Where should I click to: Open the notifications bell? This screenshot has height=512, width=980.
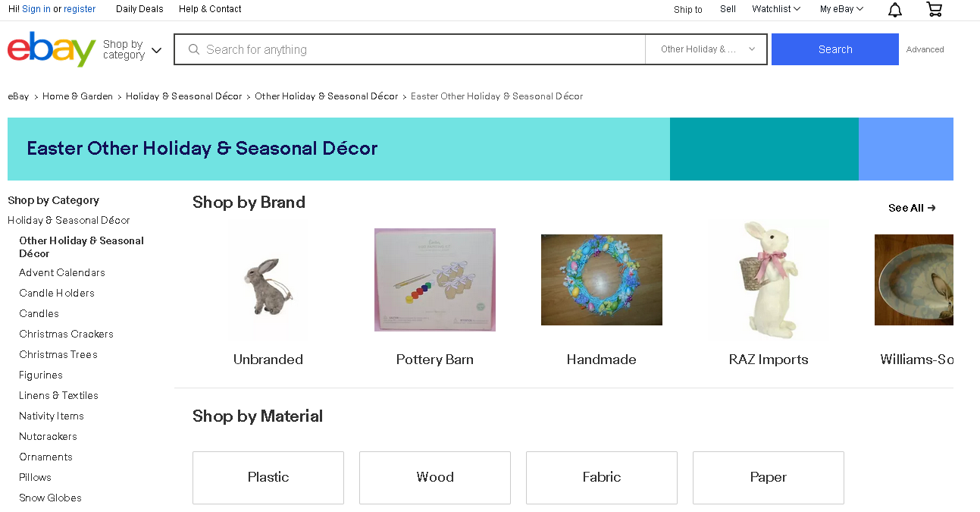895,10
